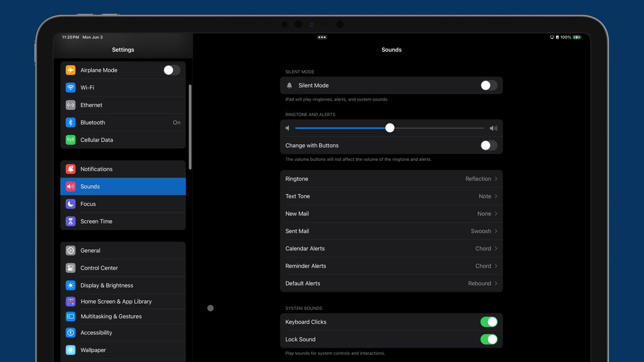Image resolution: width=644 pixels, height=362 pixels.
Task: Tap the Reminder Alerts 'Chord' value
Action: click(x=483, y=266)
